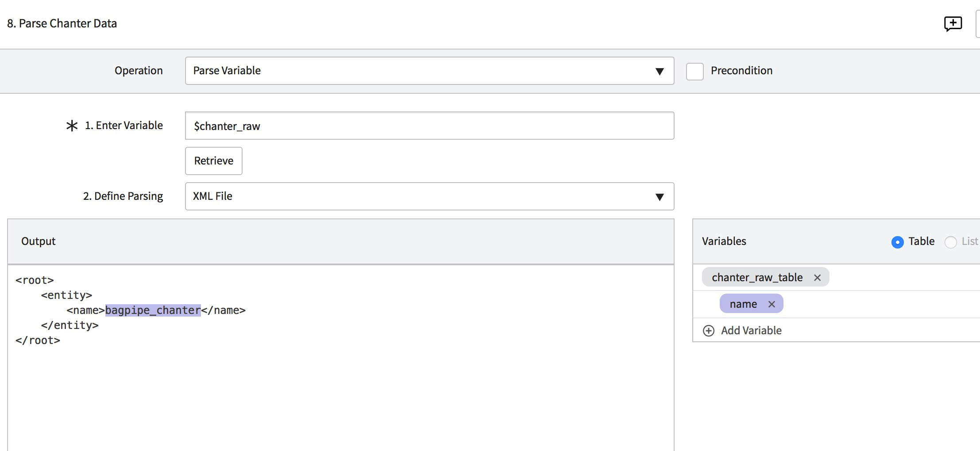Open the Define Parsing dropdown arrow

coord(659,197)
